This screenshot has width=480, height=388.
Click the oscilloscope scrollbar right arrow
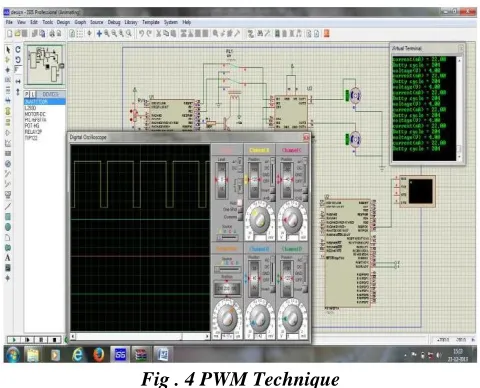(207, 336)
